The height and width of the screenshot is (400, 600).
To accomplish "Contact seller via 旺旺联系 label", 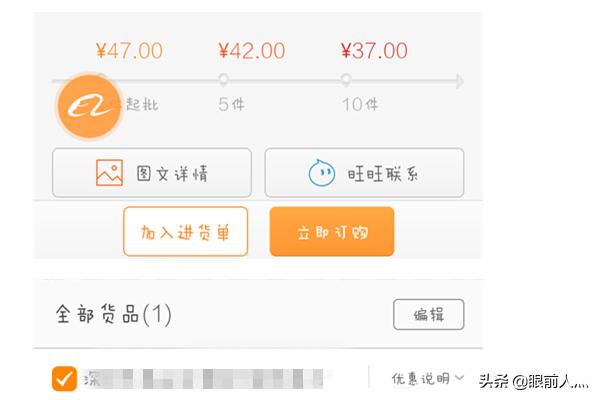I will [385, 173].
